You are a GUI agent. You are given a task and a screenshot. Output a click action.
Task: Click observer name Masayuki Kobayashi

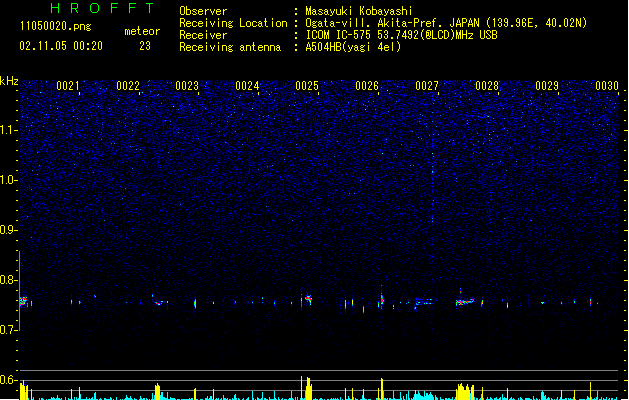click(358, 11)
